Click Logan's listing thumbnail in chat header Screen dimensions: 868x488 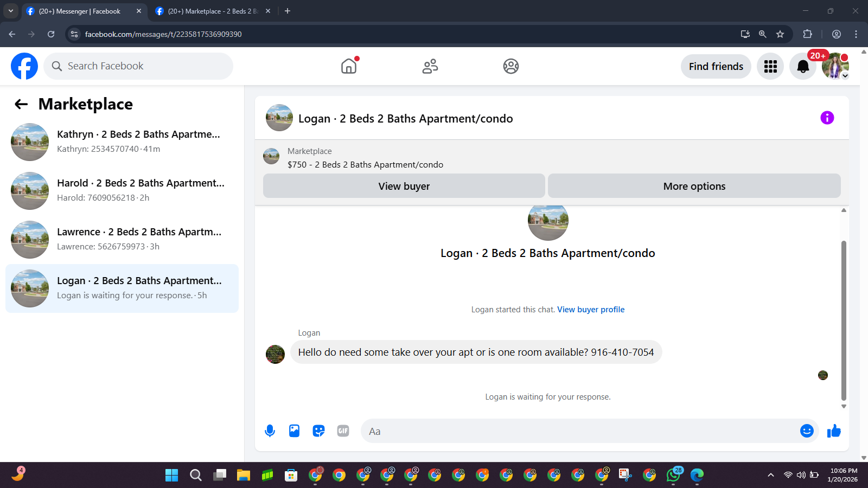pyautogui.click(x=279, y=118)
